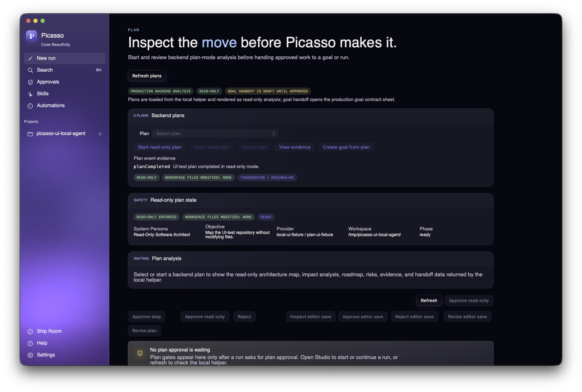The height and width of the screenshot is (392, 582).
Task: Click the Skills sparkle icon
Action: [x=30, y=94]
